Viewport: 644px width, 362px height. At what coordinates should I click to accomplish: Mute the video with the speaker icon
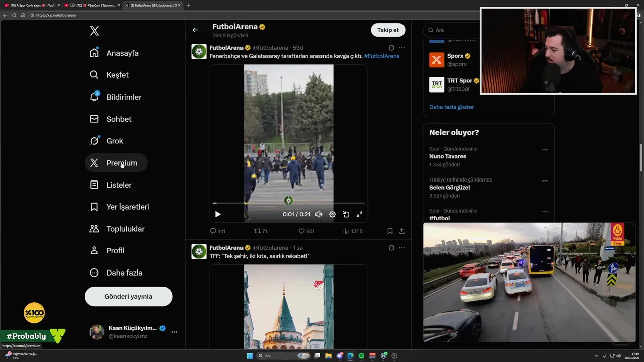pyautogui.click(x=318, y=214)
